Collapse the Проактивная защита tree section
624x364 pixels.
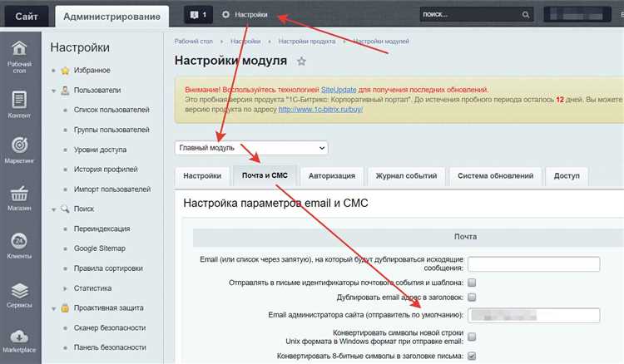pos(54,308)
